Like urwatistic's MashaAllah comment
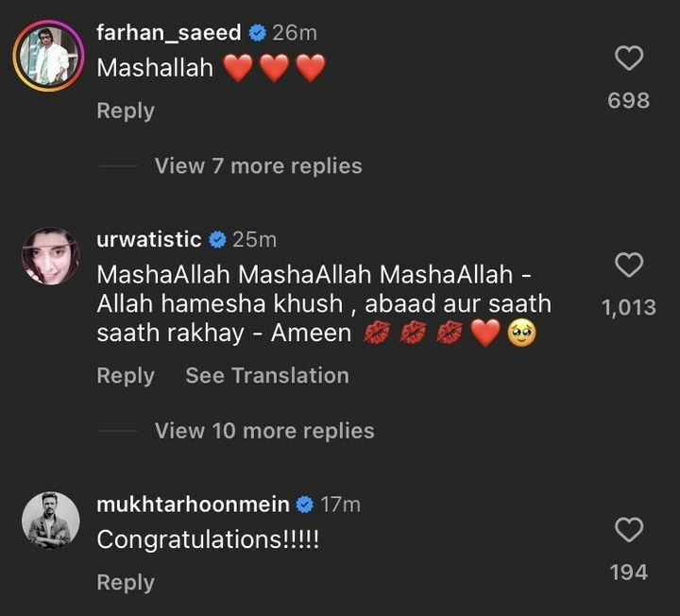The image size is (680, 616). pos(629,265)
